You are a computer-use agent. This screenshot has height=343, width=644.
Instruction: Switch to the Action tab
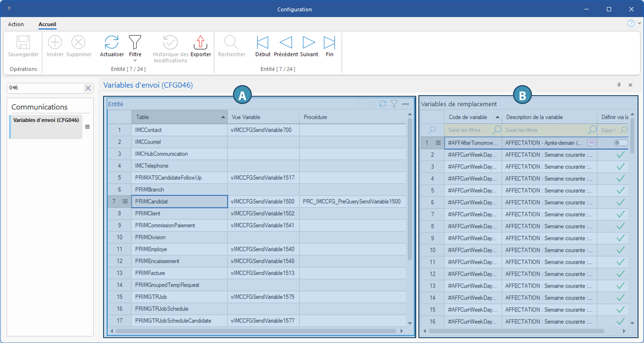click(16, 24)
